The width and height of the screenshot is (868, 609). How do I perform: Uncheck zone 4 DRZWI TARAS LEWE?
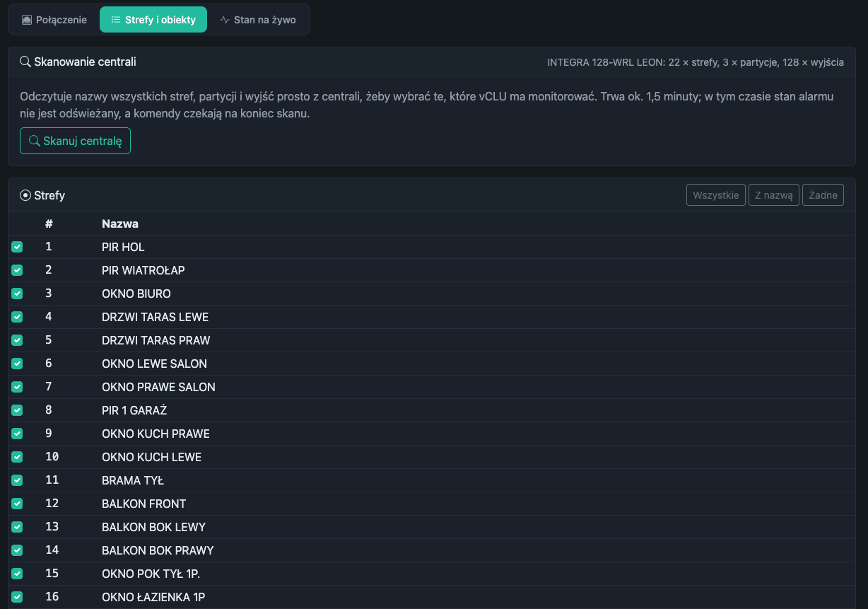tap(17, 317)
